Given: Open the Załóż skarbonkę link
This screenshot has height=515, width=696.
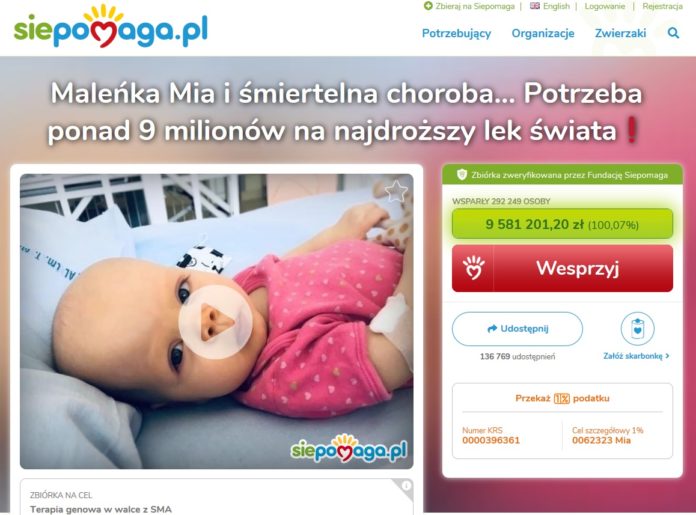Looking at the screenshot, I should [636, 356].
